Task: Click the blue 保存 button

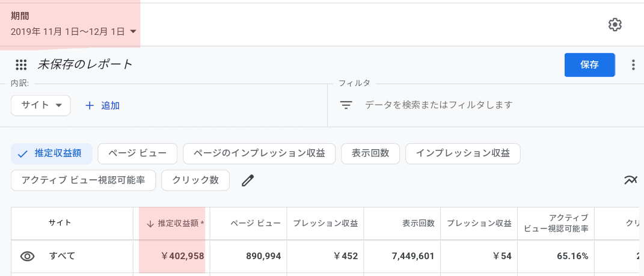Action: point(589,65)
